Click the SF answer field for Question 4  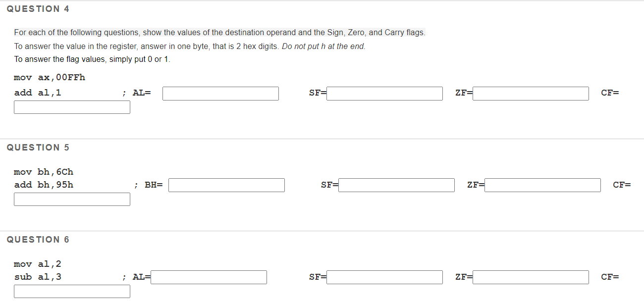tap(385, 93)
